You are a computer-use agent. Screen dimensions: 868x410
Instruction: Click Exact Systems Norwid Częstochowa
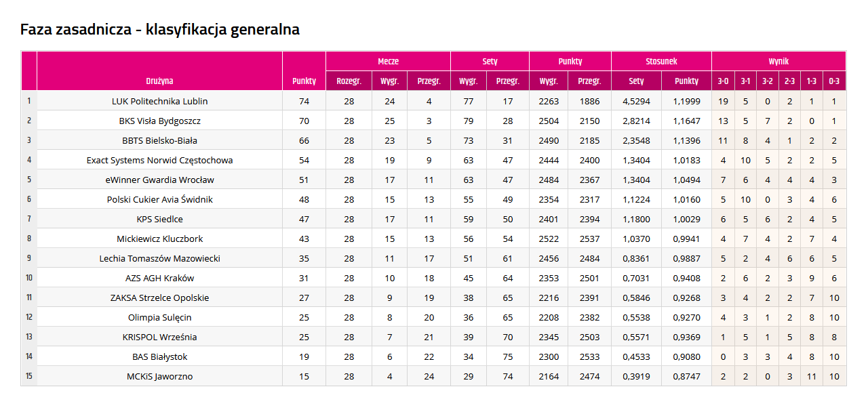coord(159,160)
